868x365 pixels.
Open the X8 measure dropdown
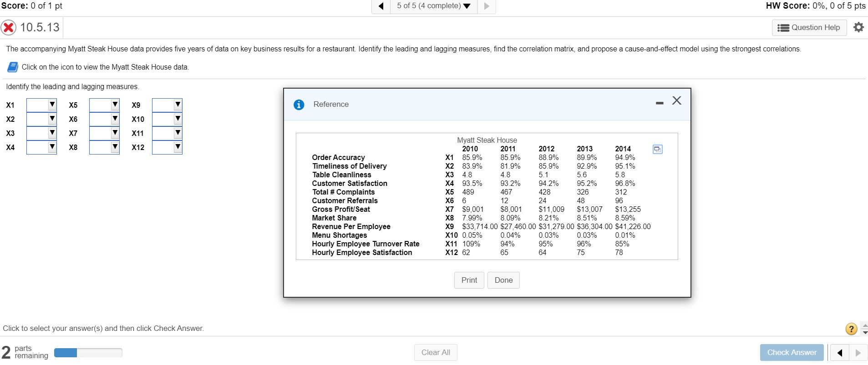click(x=104, y=147)
